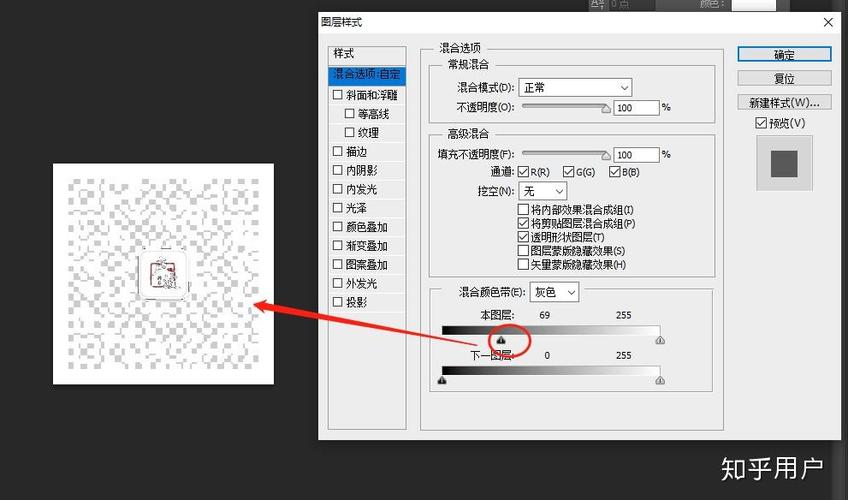Toggle the 预览(V) checkbox
848x500 pixels.
tap(761, 123)
